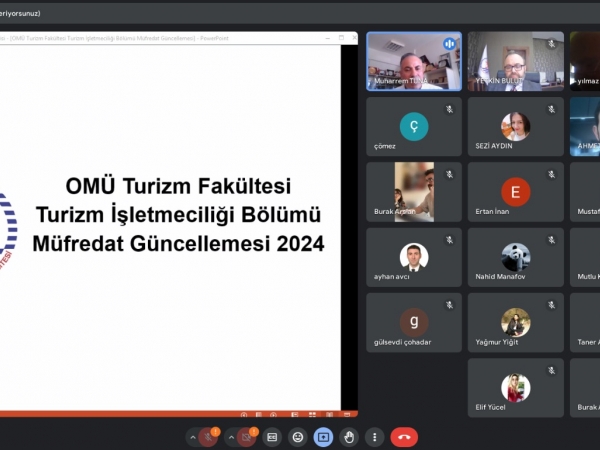Close the shared PowerPoint window
The height and width of the screenshot is (450, 600).
(x=354, y=38)
